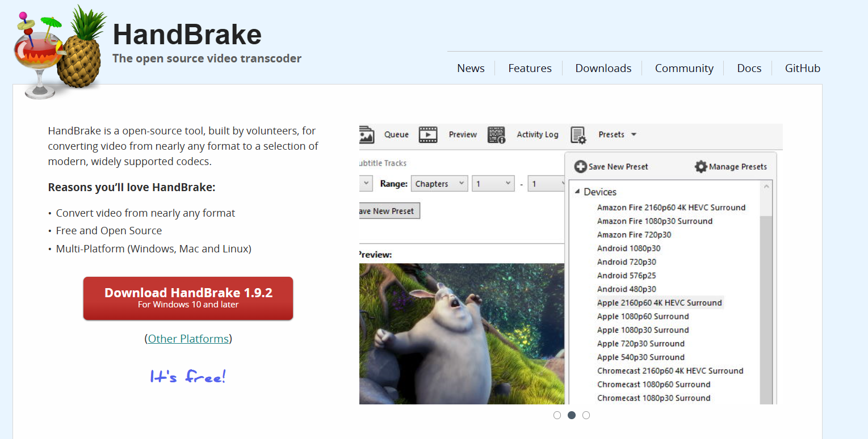Select Chromecast 1080p60 Surround preset
This screenshot has width=868, height=439.
[x=653, y=385]
